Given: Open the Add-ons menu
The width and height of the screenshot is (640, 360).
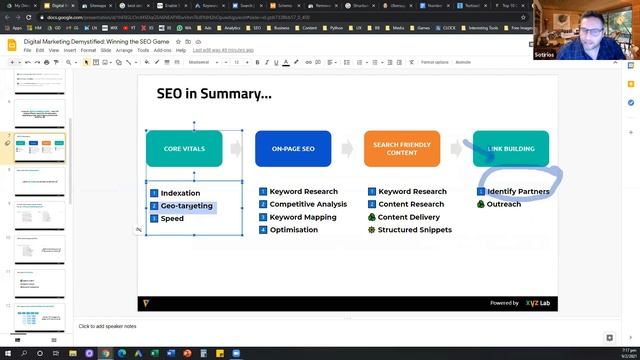Looking at the screenshot, I should click(162, 50).
